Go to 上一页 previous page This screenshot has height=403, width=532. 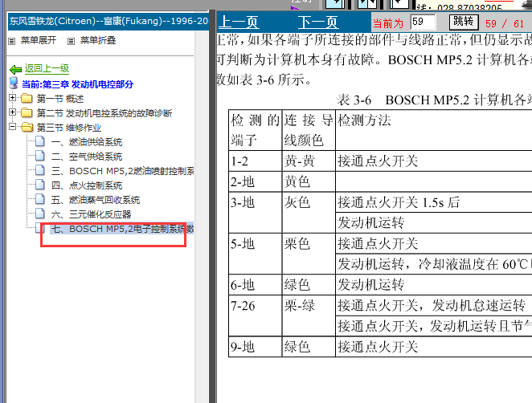239,22
